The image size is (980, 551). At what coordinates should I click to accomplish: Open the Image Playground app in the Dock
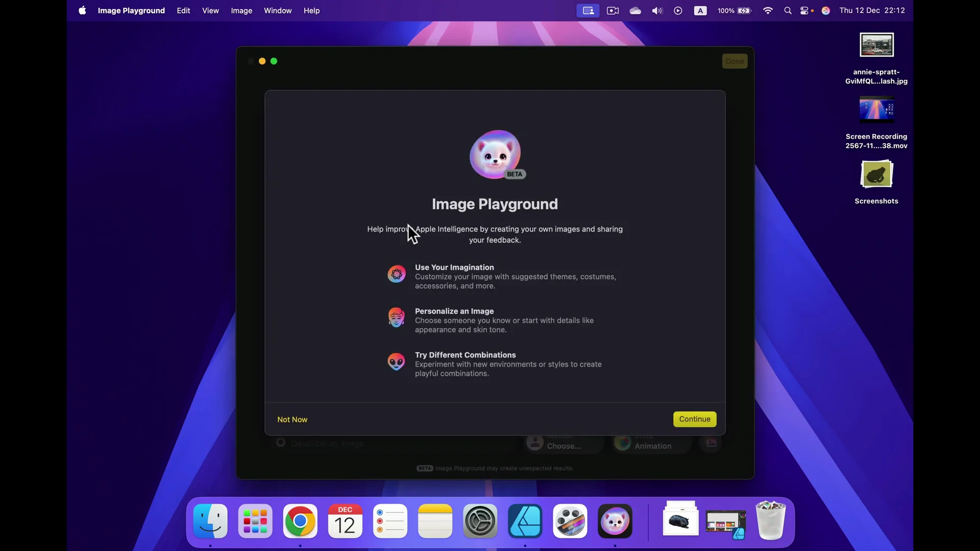pyautogui.click(x=615, y=521)
